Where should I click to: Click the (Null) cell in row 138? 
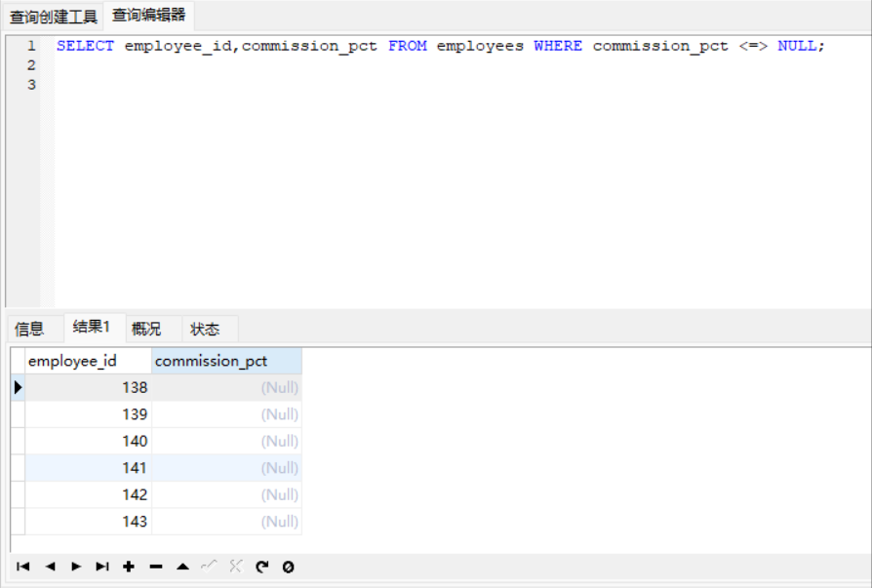click(x=227, y=387)
